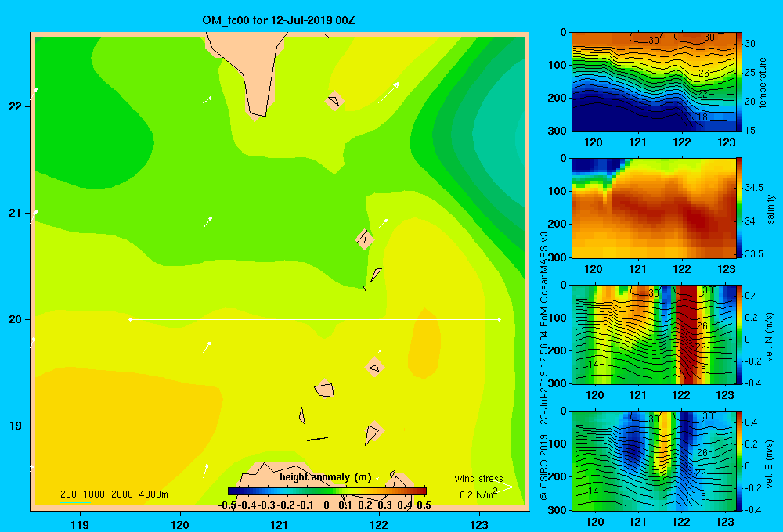The image size is (783, 532).
Task: Click the 'height anomaly (m)' label
Action: click(x=326, y=477)
